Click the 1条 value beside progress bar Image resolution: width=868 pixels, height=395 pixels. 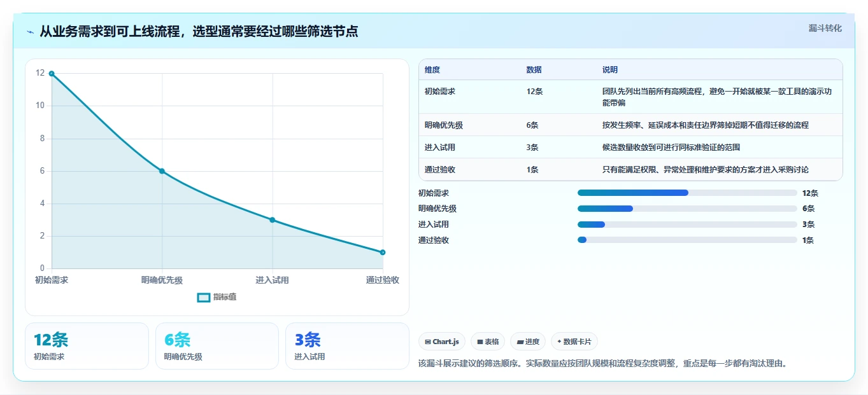click(x=808, y=240)
